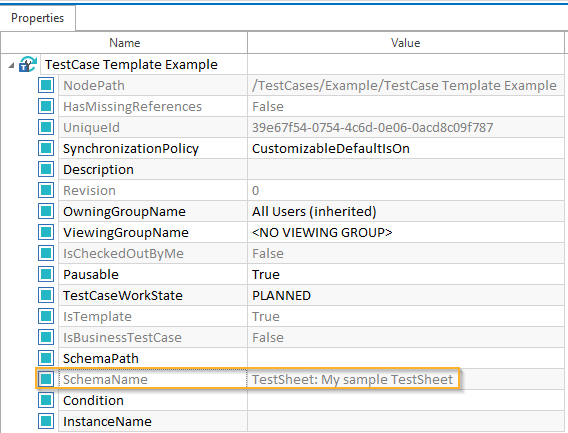Switch to the Properties tab
Image resolution: width=568 pixels, height=433 pixels.
(x=38, y=18)
